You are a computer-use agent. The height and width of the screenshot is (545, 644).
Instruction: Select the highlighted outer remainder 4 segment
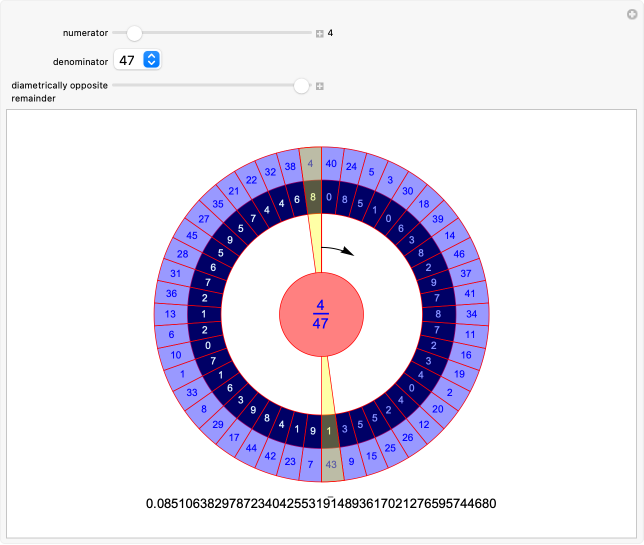(311, 164)
